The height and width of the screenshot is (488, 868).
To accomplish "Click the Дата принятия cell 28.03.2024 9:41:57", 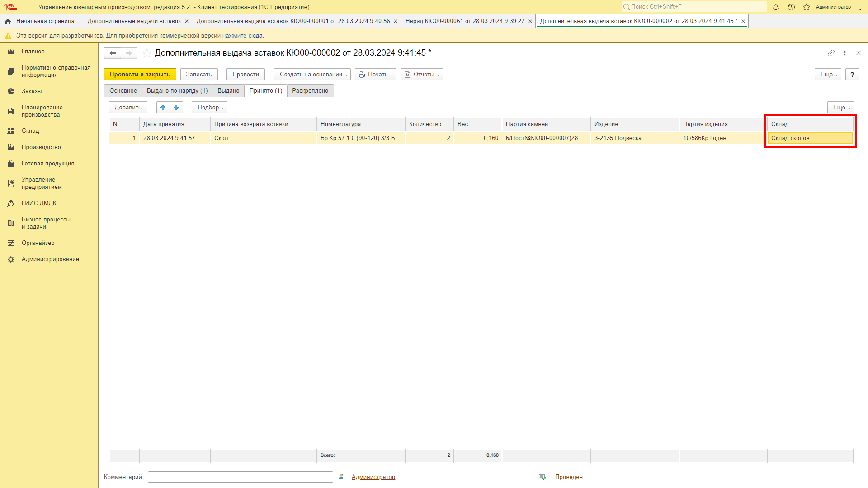I will point(175,138).
